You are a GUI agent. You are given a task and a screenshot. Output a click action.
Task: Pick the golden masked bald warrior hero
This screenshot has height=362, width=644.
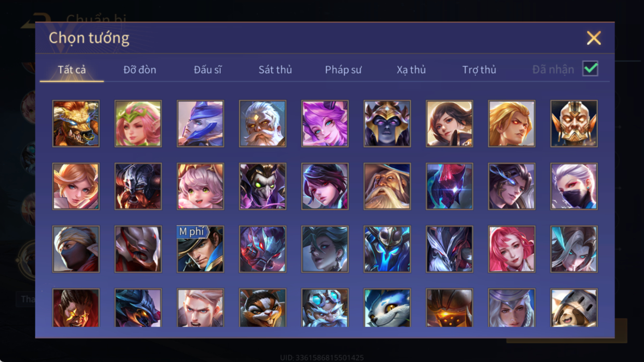pyautogui.click(x=574, y=124)
